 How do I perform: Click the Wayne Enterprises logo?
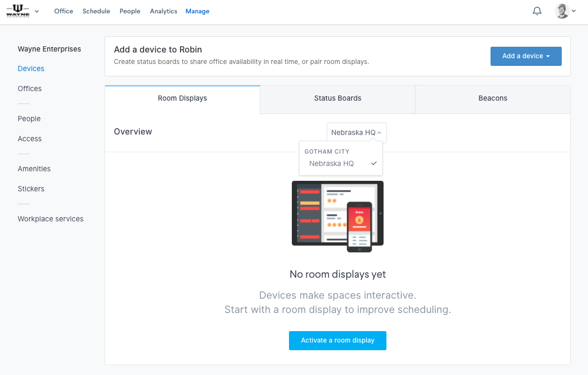tap(17, 10)
